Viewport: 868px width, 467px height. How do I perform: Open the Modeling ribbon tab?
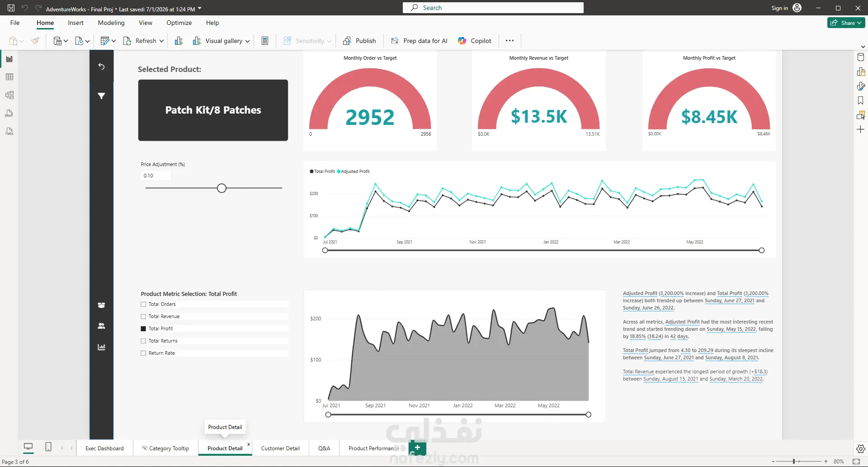pos(111,23)
